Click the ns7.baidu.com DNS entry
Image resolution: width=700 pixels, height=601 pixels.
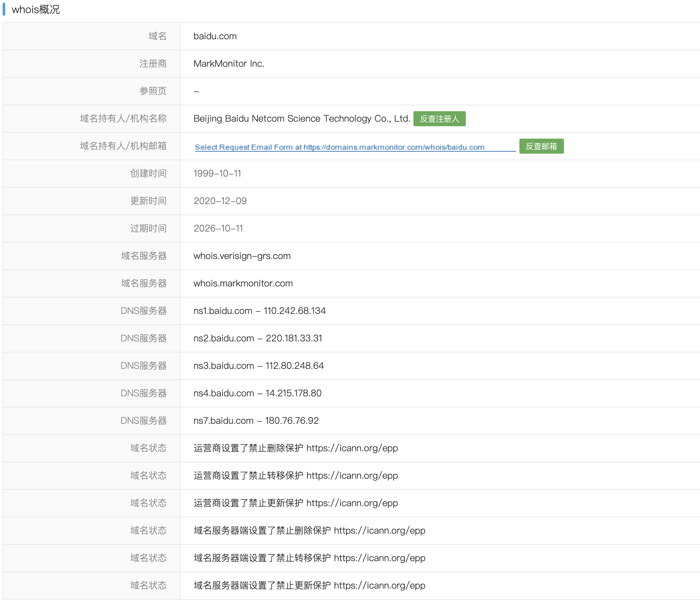click(256, 421)
